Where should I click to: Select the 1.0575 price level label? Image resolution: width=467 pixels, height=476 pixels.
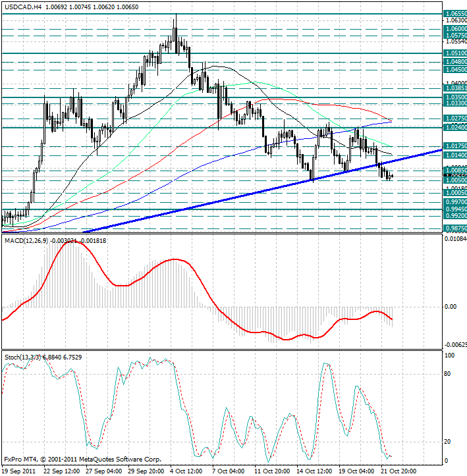point(455,36)
